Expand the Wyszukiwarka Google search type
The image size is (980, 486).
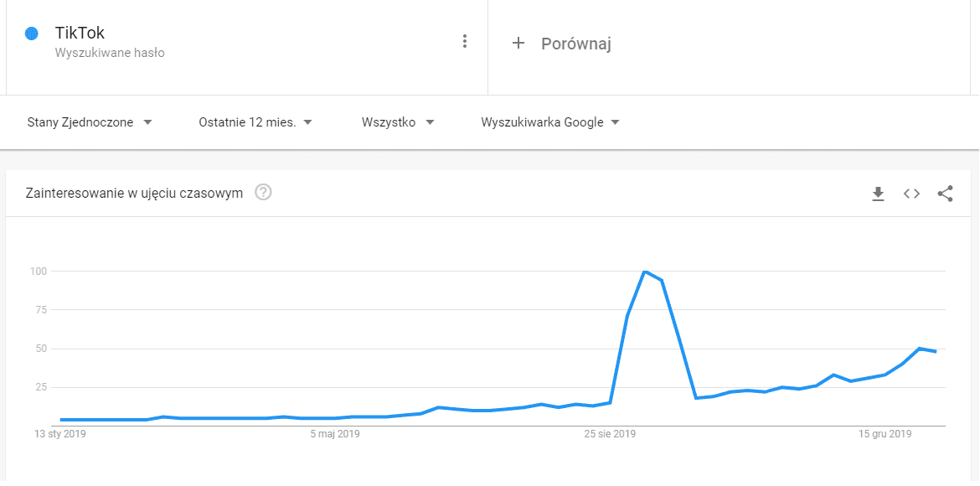click(550, 122)
